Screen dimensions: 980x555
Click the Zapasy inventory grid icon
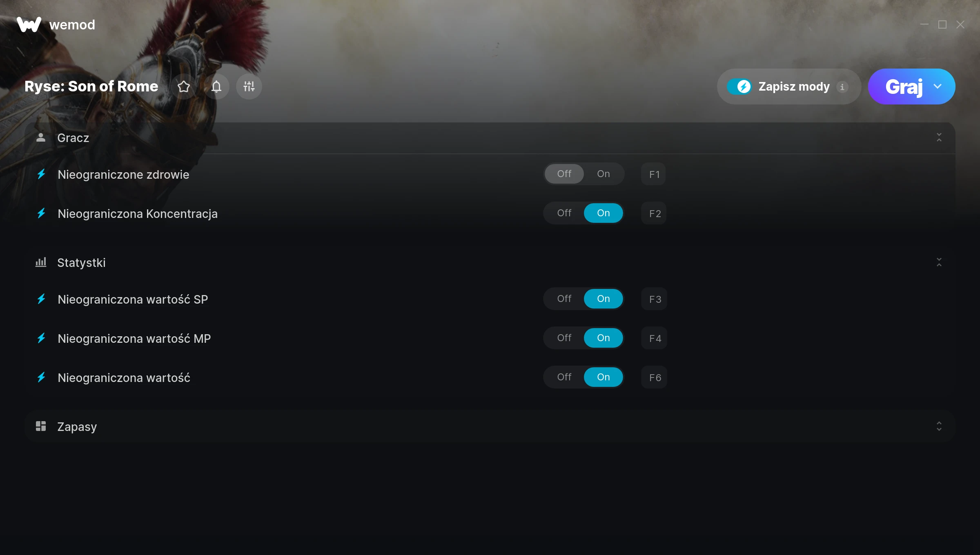coord(41,426)
